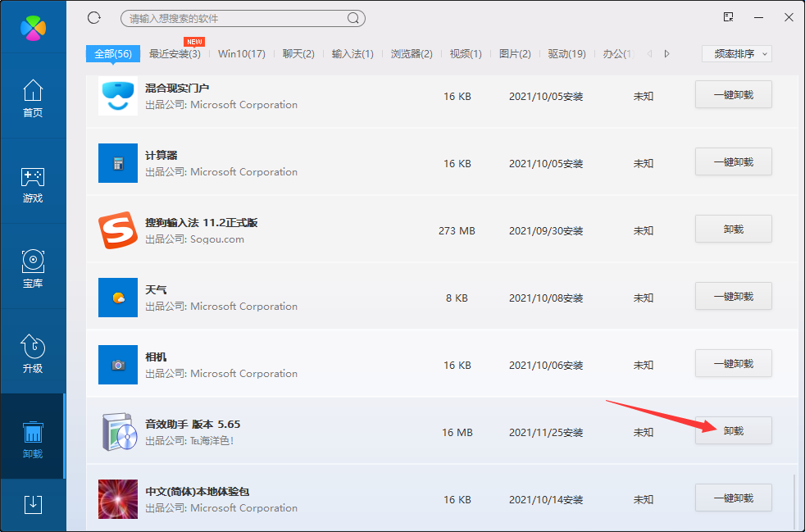Open the download manager icon in sidebar
This screenshot has width=805, height=532.
click(34, 504)
